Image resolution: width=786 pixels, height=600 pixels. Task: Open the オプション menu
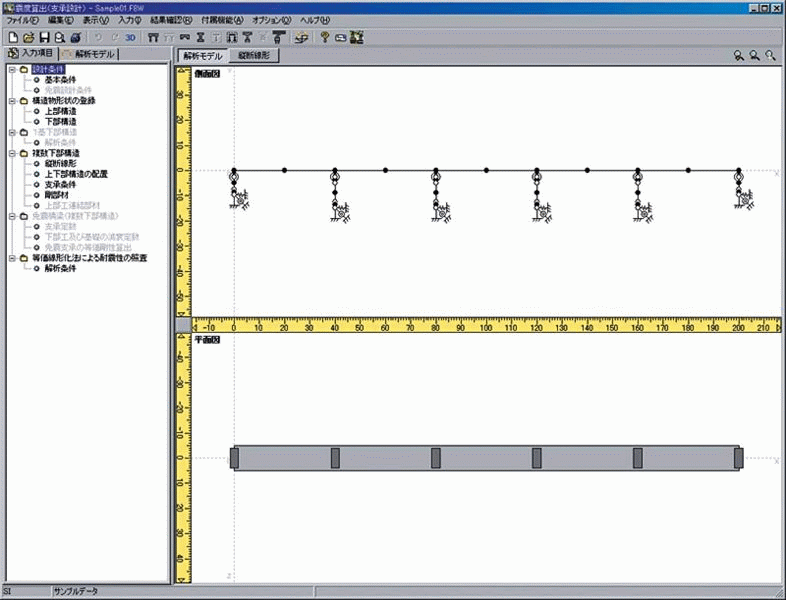270,20
